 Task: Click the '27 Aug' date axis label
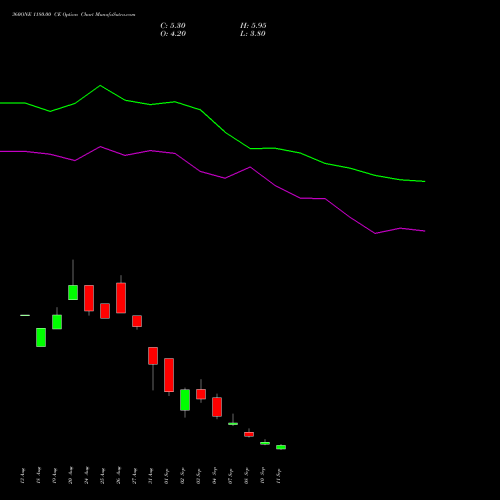tap(135, 475)
